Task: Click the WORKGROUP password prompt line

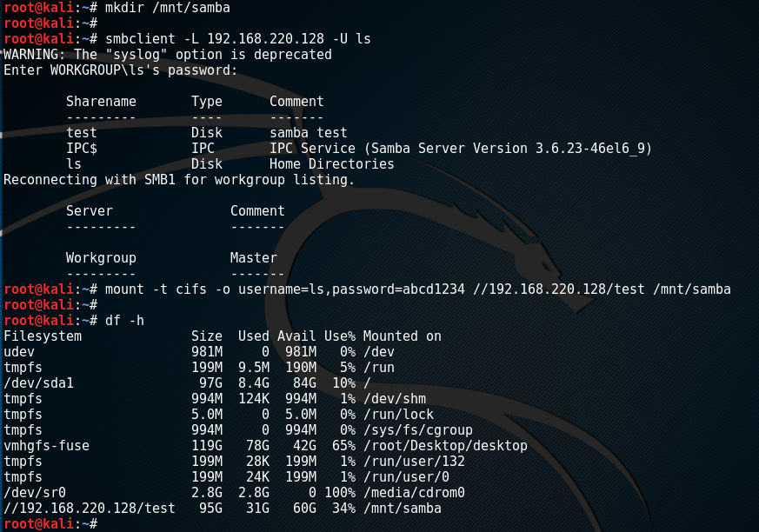Action: point(120,70)
